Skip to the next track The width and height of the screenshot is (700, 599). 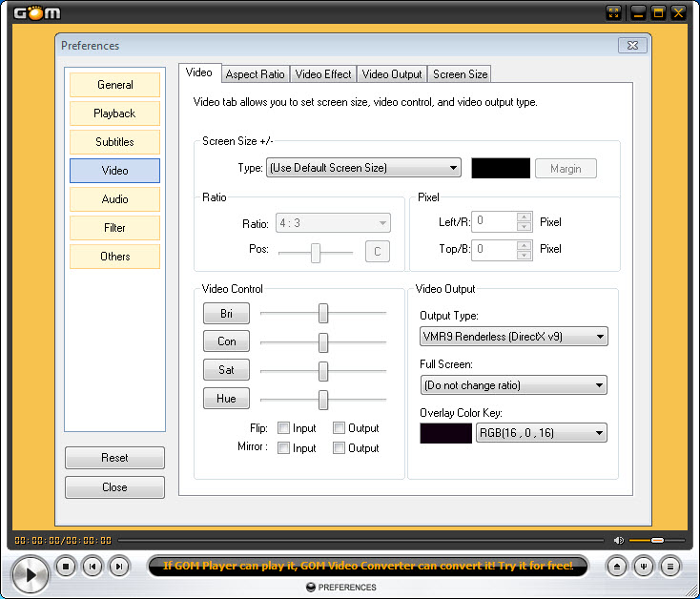[x=119, y=567]
